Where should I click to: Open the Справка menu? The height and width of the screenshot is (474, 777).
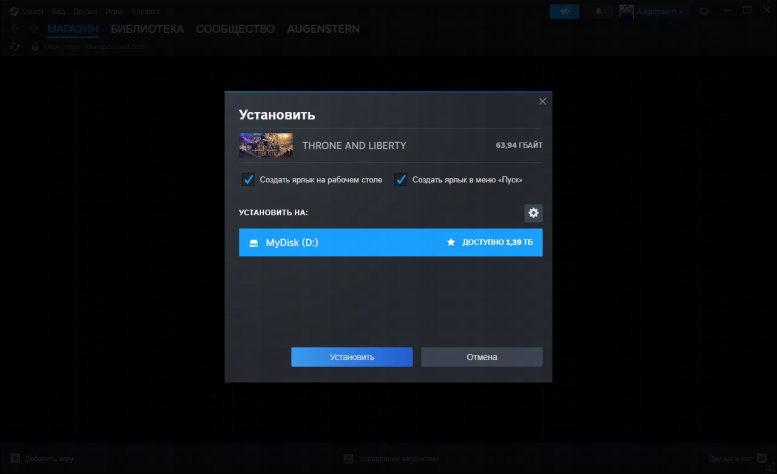[x=145, y=11]
